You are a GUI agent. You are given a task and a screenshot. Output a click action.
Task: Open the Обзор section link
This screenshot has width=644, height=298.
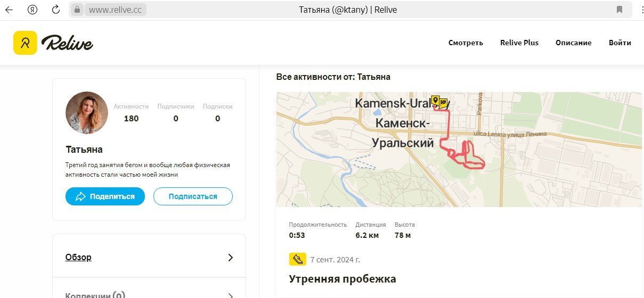78,257
